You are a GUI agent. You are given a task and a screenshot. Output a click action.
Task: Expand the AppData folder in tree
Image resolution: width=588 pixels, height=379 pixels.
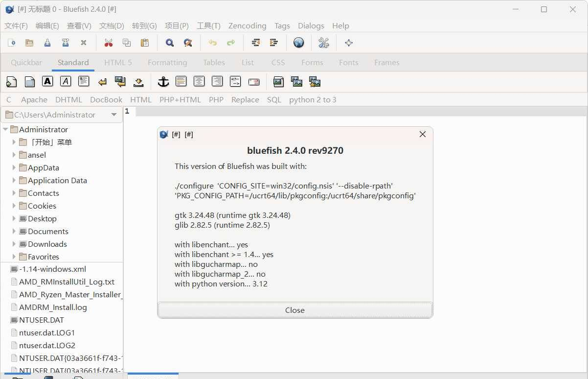pyautogui.click(x=14, y=167)
